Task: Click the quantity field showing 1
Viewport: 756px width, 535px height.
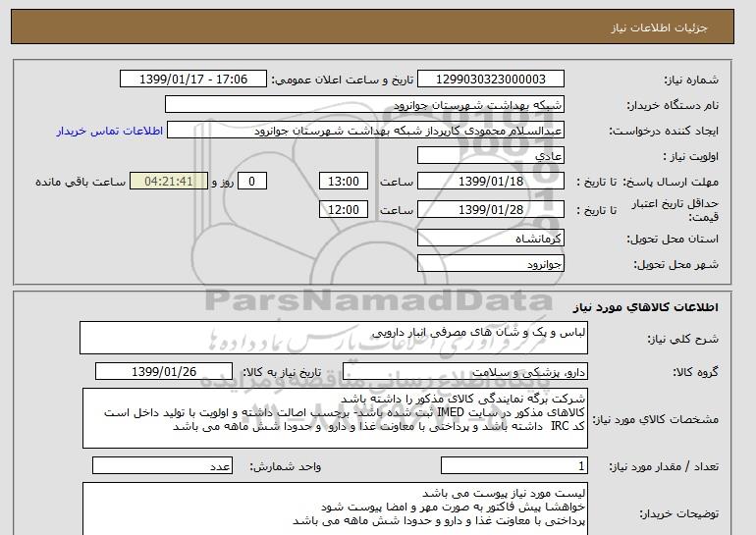Action: pyautogui.click(x=514, y=466)
